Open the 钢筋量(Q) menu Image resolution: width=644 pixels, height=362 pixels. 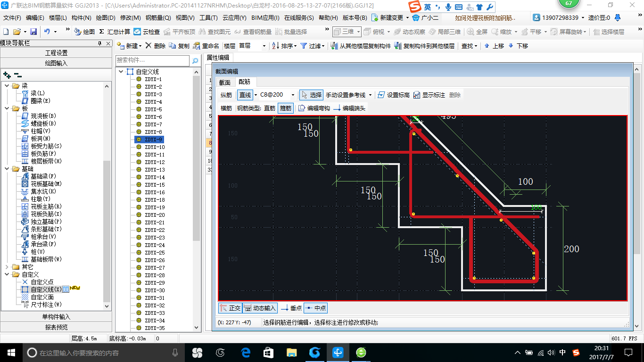click(x=158, y=18)
